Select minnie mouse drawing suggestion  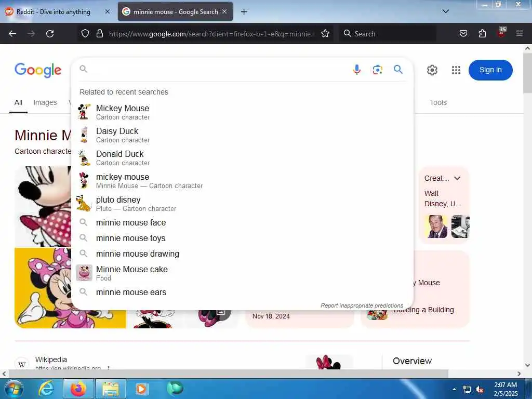point(243,254)
